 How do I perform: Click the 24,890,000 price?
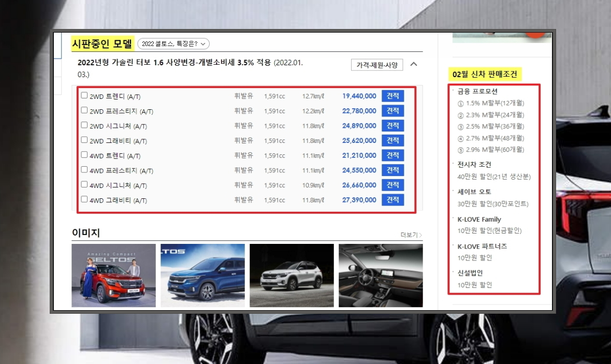click(359, 125)
